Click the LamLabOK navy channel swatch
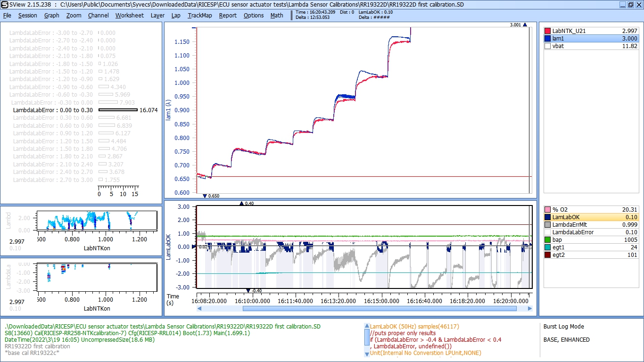The image size is (644, 362). click(547, 217)
